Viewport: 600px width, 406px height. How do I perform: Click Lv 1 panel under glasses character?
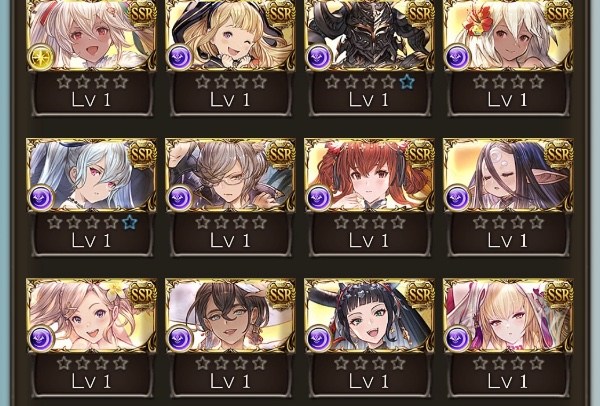(x=230, y=234)
